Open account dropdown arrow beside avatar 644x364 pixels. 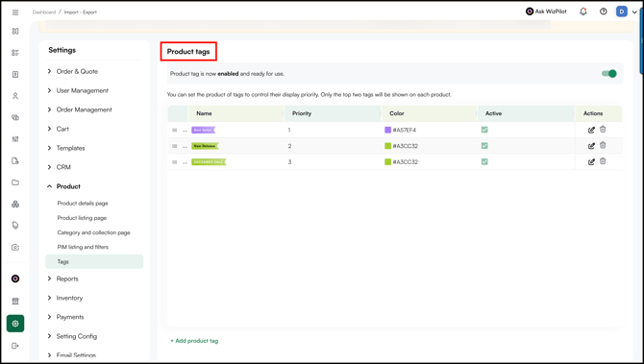click(635, 12)
